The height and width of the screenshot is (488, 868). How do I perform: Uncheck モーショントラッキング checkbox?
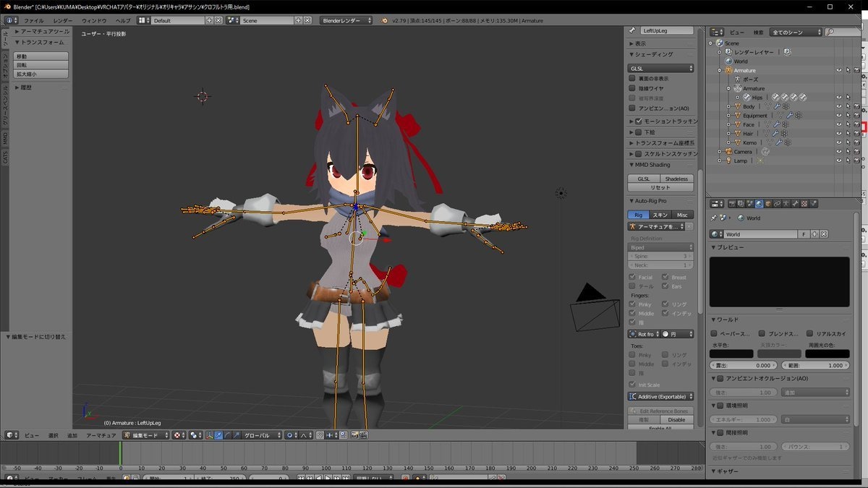(x=639, y=121)
